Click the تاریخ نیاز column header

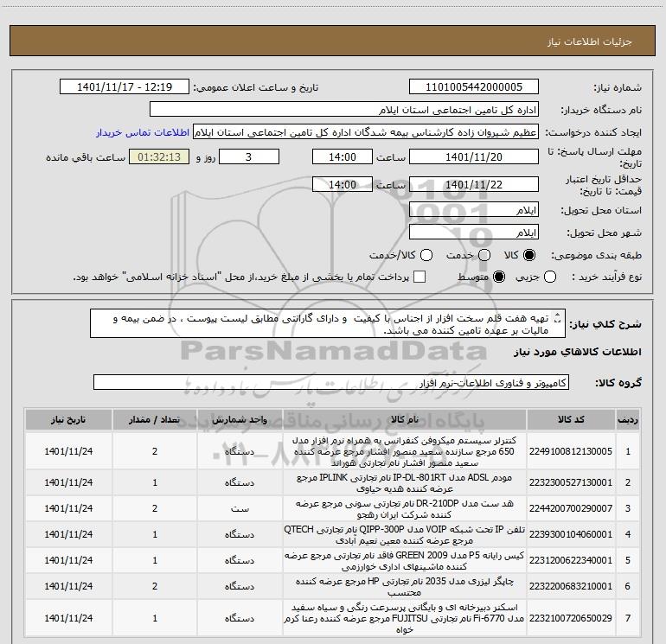point(68,420)
